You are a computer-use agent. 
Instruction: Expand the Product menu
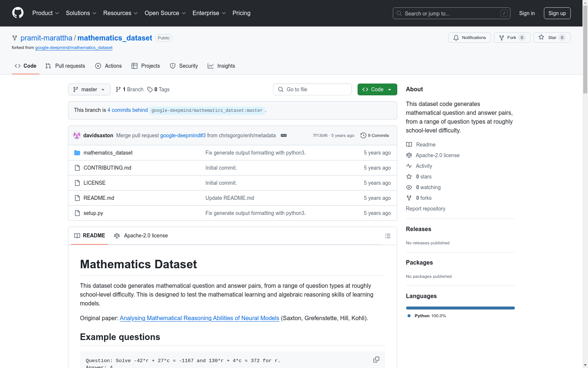[46, 13]
